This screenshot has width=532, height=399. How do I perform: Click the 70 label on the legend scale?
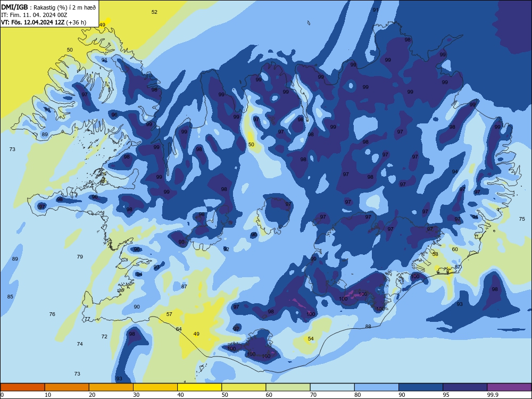point(313,395)
